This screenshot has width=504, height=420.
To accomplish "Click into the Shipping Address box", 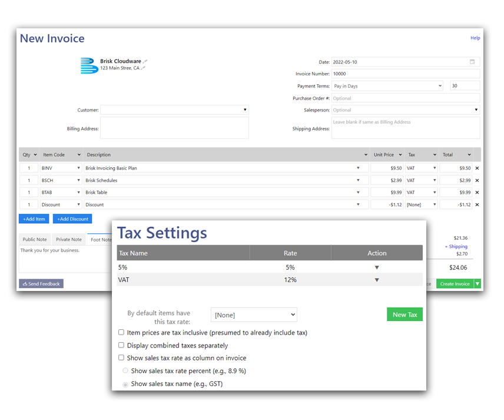I will click(x=406, y=128).
